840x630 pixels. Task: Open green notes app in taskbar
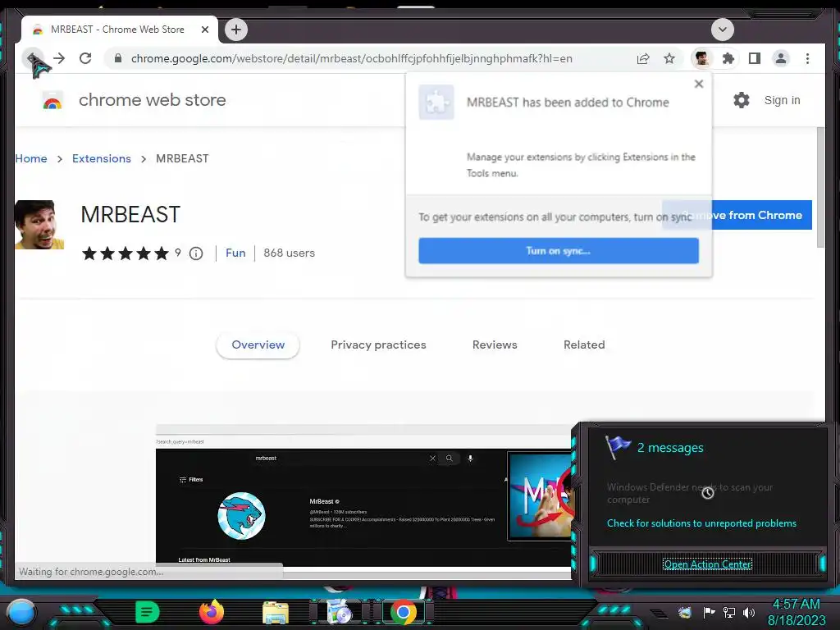tap(147, 612)
